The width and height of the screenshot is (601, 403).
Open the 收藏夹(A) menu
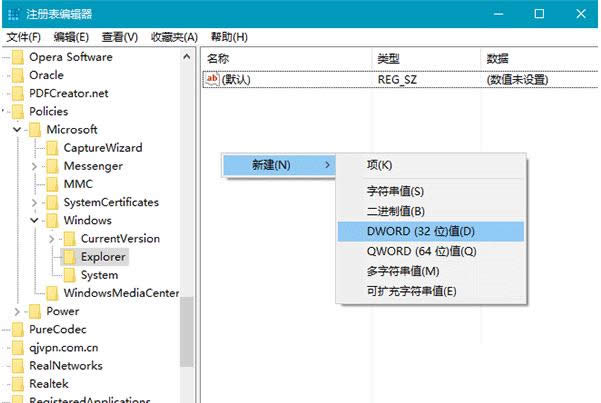(174, 37)
